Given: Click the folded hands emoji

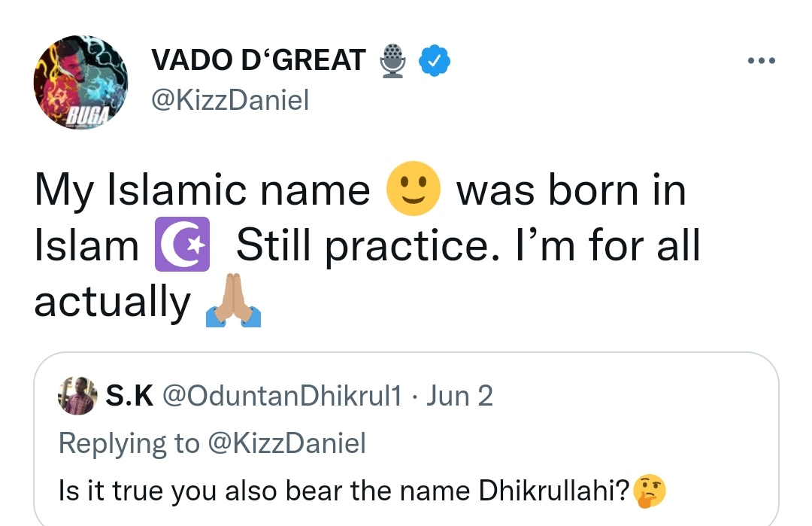Looking at the screenshot, I should click(232, 301).
